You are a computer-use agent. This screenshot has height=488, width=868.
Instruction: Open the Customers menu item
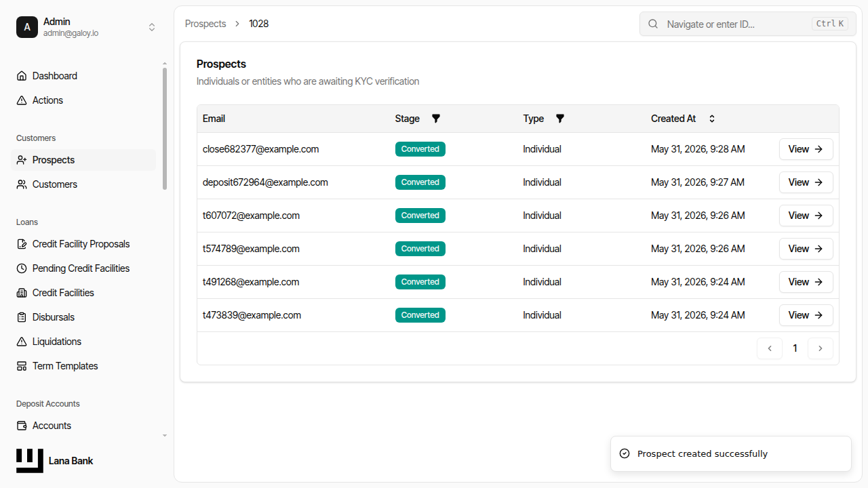coord(83,184)
